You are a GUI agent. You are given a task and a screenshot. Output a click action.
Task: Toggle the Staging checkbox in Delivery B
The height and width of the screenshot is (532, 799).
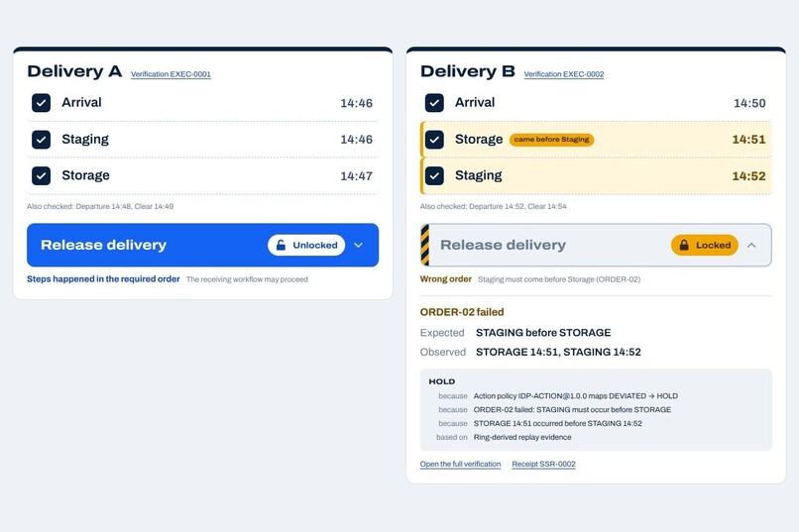point(434,175)
